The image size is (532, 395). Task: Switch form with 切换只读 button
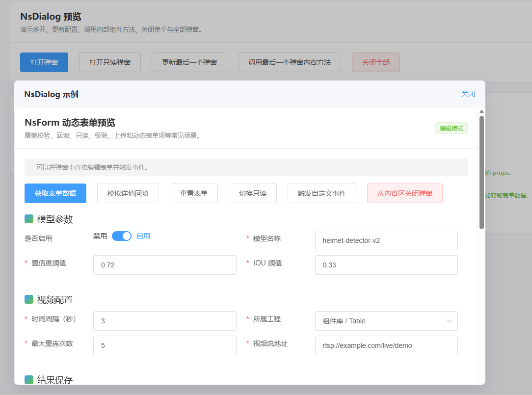click(x=253, y=193)
